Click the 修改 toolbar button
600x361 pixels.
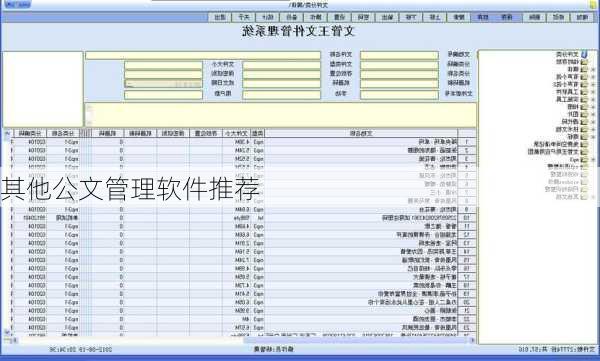(558, 17)
